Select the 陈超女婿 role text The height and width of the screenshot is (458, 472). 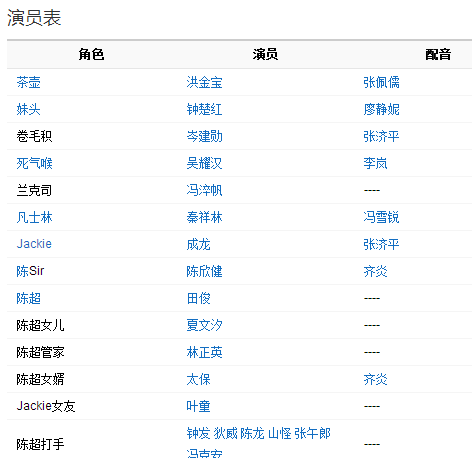(40, 379)
